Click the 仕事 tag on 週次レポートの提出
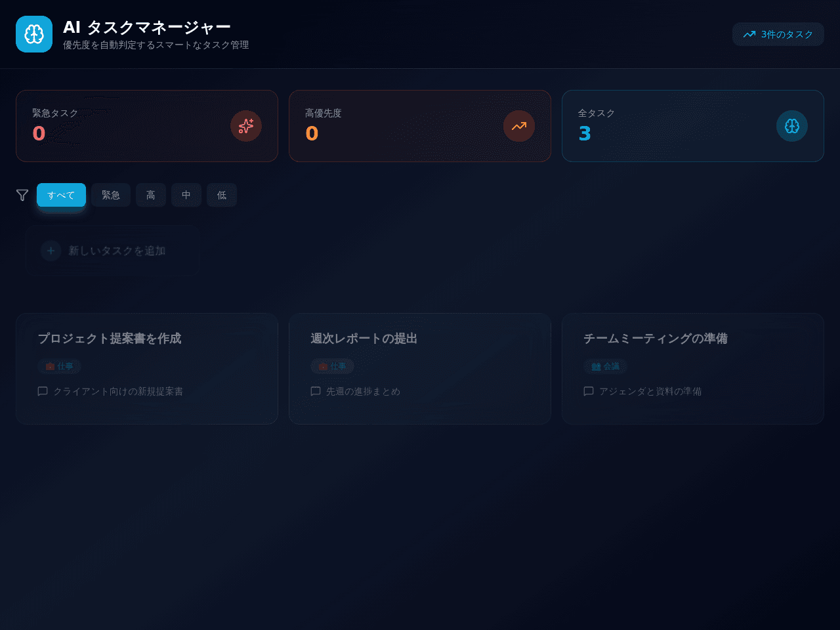Viewport: 840px width, 630px height. coord(333,366)
